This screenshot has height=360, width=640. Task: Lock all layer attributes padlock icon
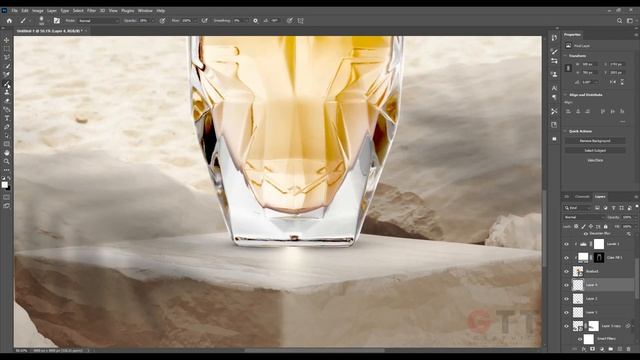(x=606, y=226)
